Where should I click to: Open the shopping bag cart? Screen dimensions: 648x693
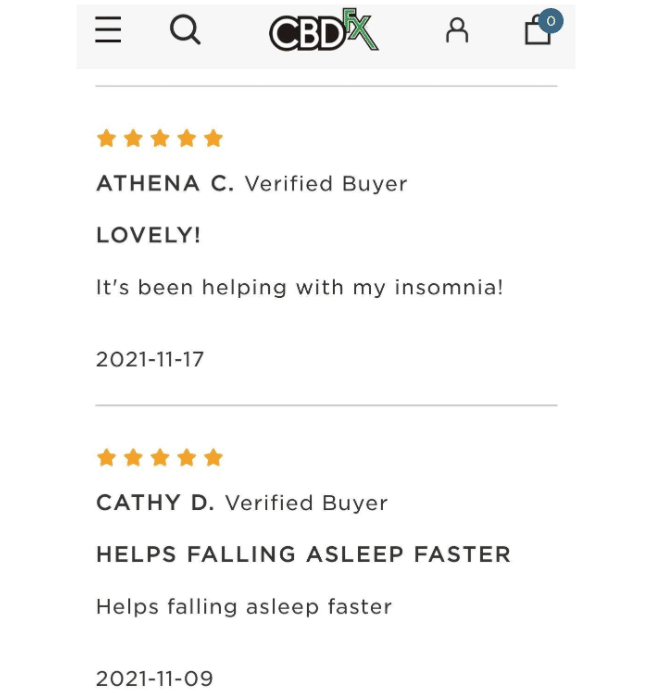(x=538, y=32)
